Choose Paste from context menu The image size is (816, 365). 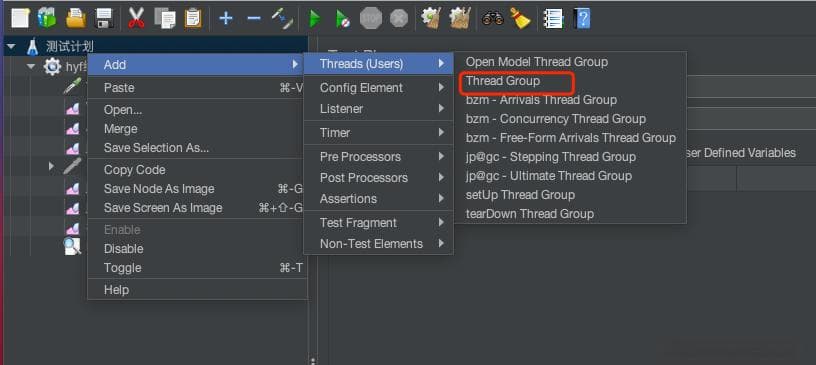197,87
